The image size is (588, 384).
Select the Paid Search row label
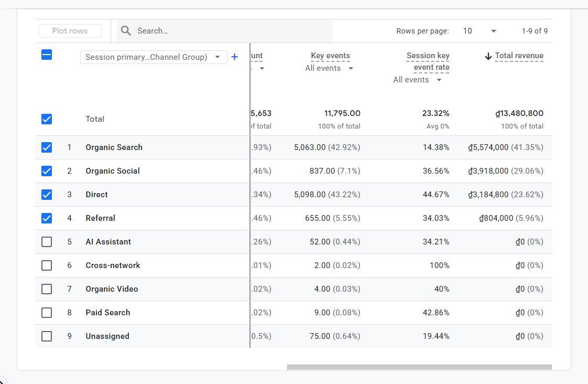[x=107, y=313]
